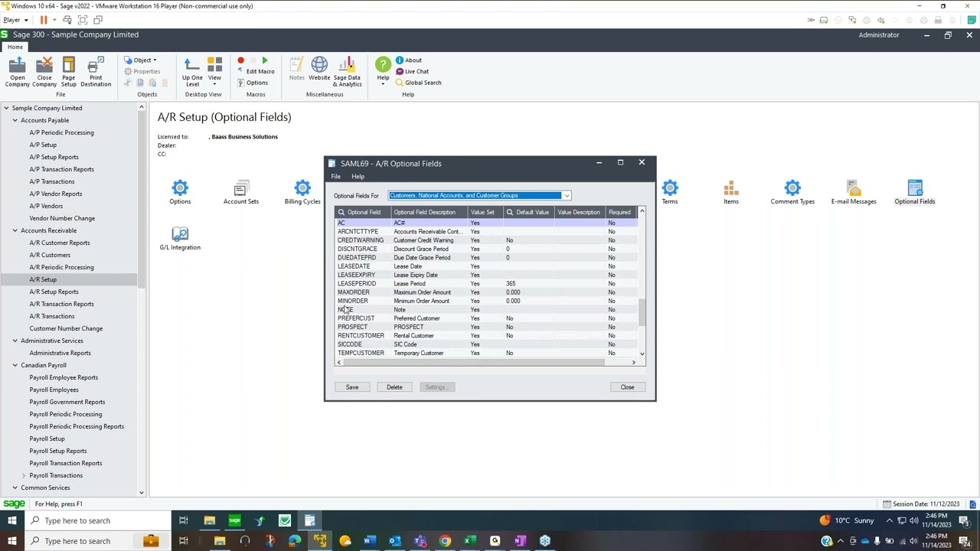Click the Sample Company Limited root node
980x551 pixels.
[x=47, y=108]
